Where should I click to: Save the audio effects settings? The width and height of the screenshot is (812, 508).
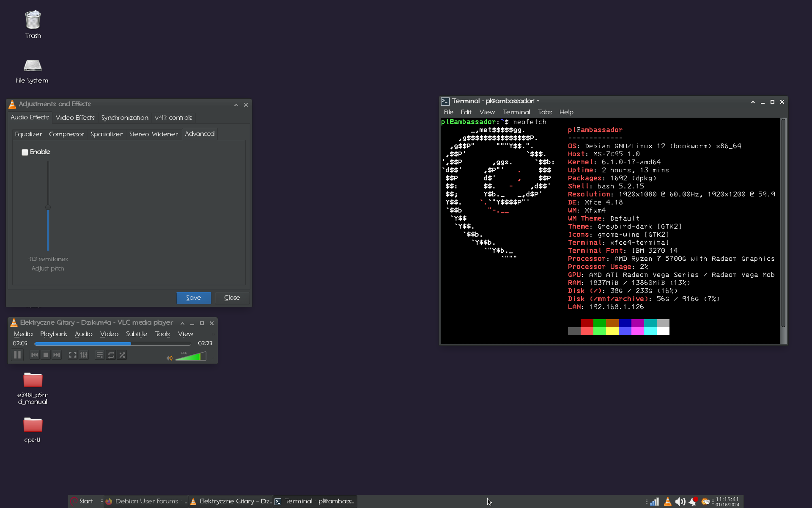pyautogui.click(x=194, y=298)
